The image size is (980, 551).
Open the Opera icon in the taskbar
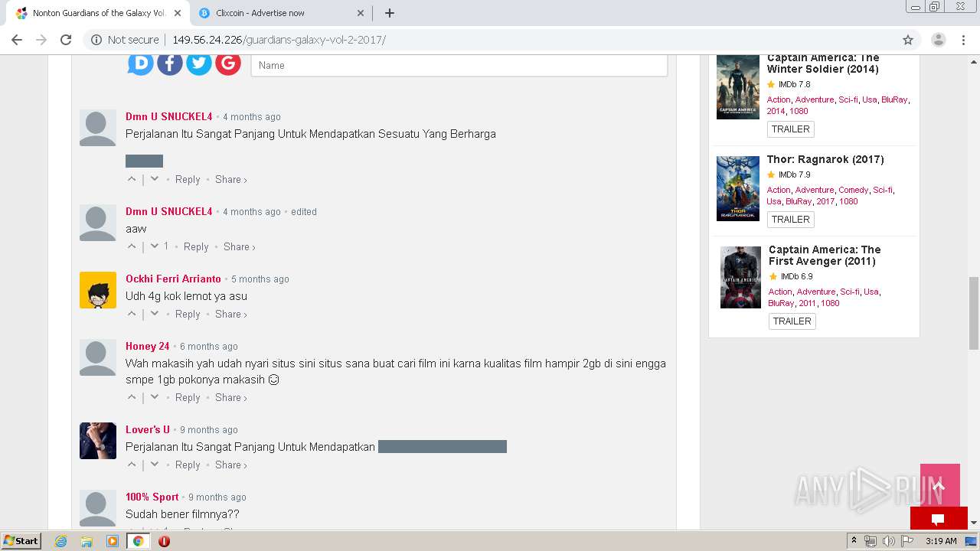164,541
